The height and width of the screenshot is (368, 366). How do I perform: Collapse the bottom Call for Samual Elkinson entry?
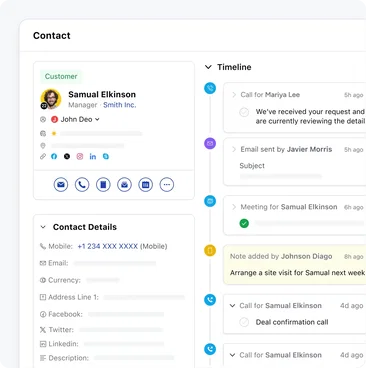click(x=233, y=355)
